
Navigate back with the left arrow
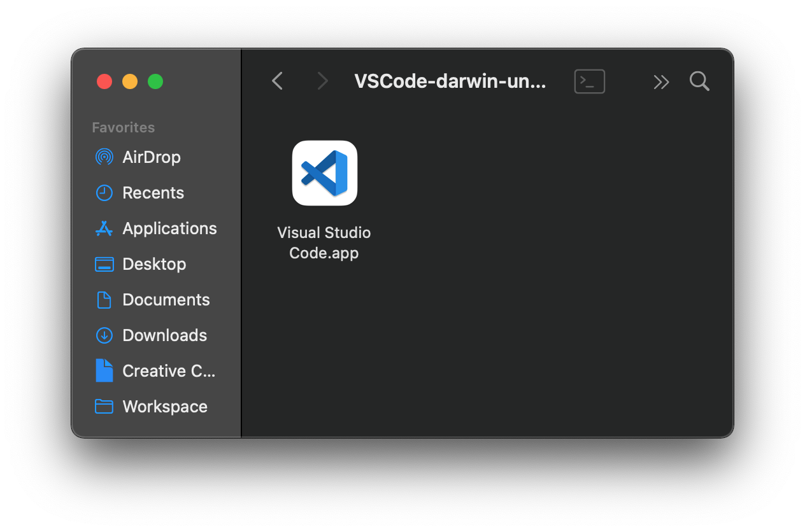[277, 81]
